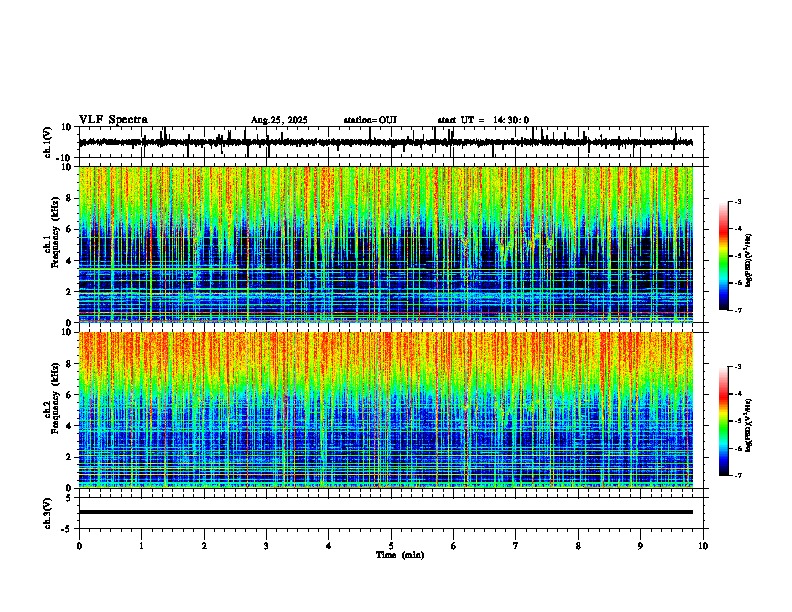This screenshot has width=792, height=612.
Task: Click the "5" tick on ch.3(V) axis
Action: pyautogui.click(x=70, y=498)
